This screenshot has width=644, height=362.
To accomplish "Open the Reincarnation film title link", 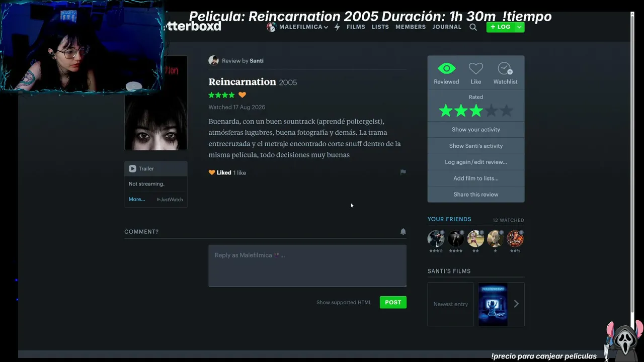I will pyautogui.click(x=243, y=82).
